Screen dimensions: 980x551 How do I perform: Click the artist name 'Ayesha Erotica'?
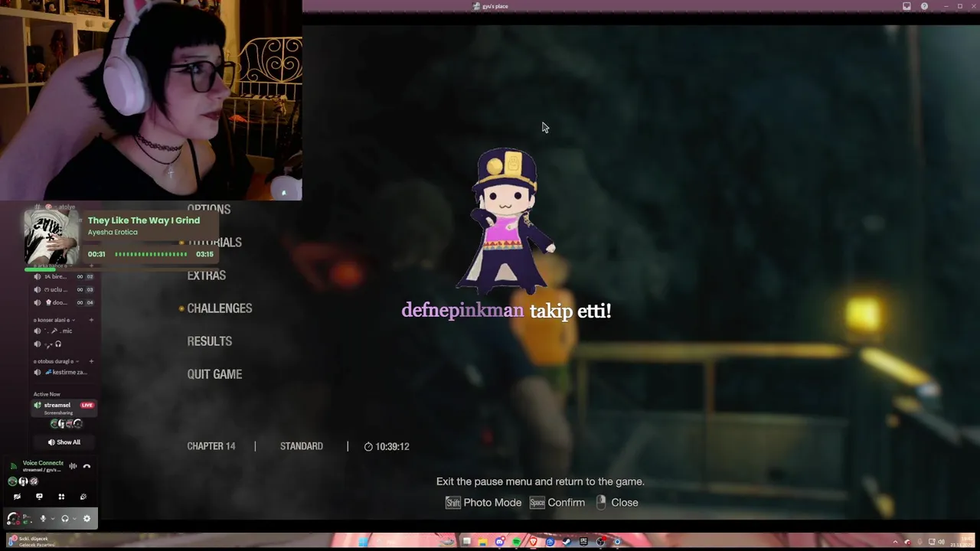click(x=113, y=232)
